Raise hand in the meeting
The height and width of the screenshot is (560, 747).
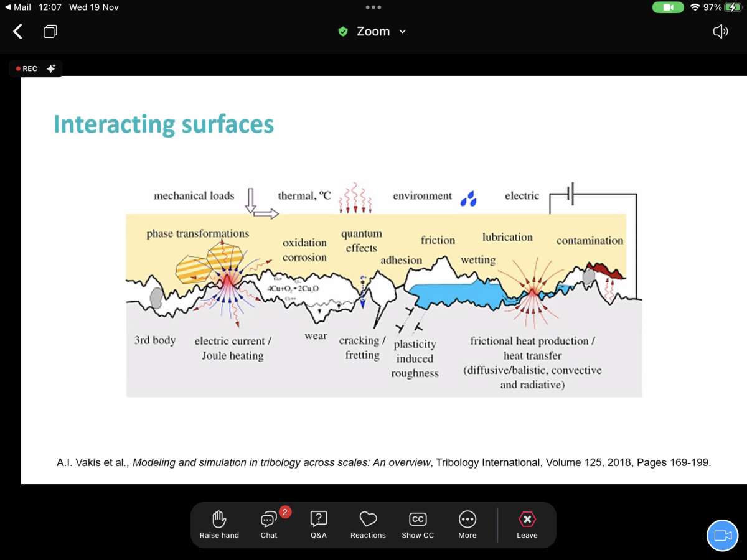click(x=219, y=525)
